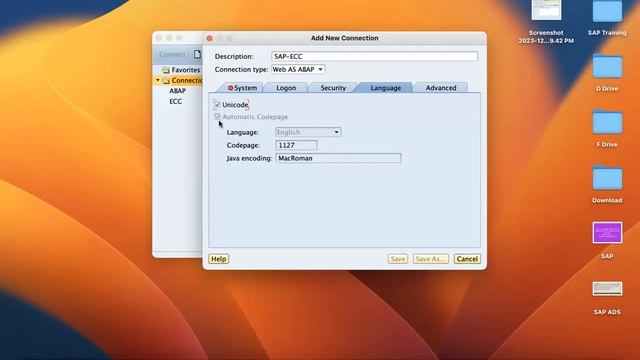
Task: Select the Language tab
Action: coord(386,88)
